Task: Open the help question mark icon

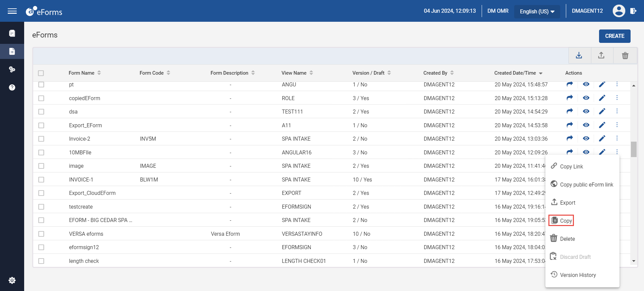Action: (12, 87)
